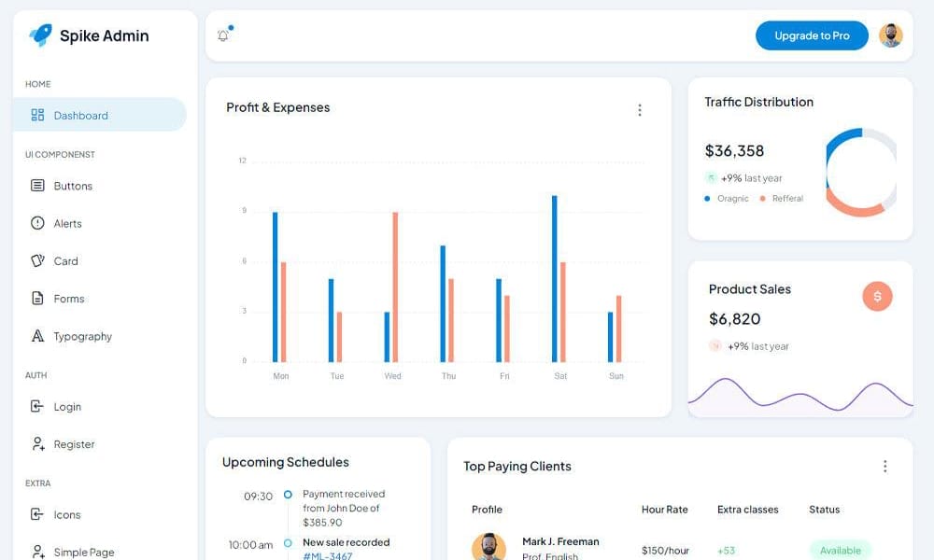Click the Buttons sidebar icon
The height and width of the screenshot is (560, 934).
36,186
